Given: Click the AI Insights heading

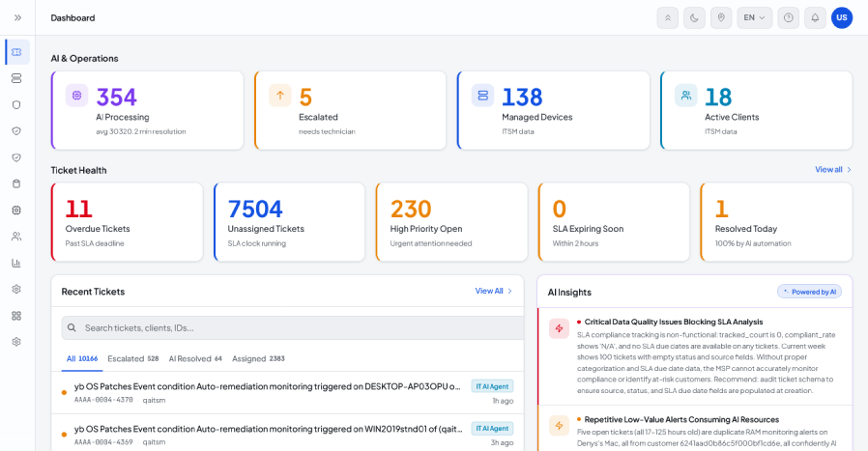Looking at the screenshot, I should pos(569,293).
